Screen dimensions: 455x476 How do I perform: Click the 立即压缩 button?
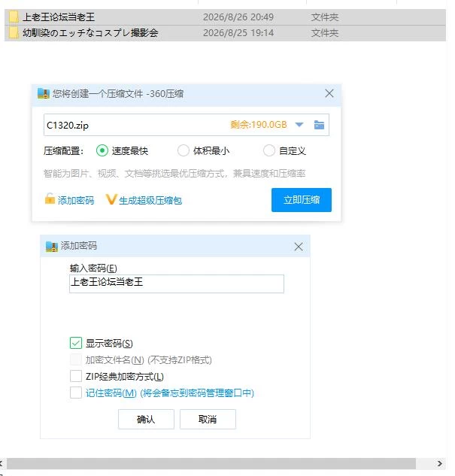pyautogui.click(x=302, y=200)
